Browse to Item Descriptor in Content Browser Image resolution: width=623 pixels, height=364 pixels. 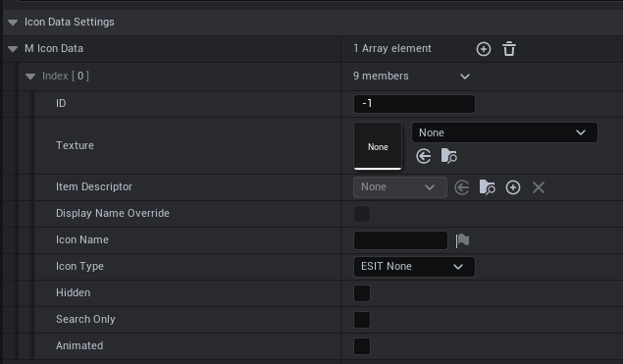point(487,187)
